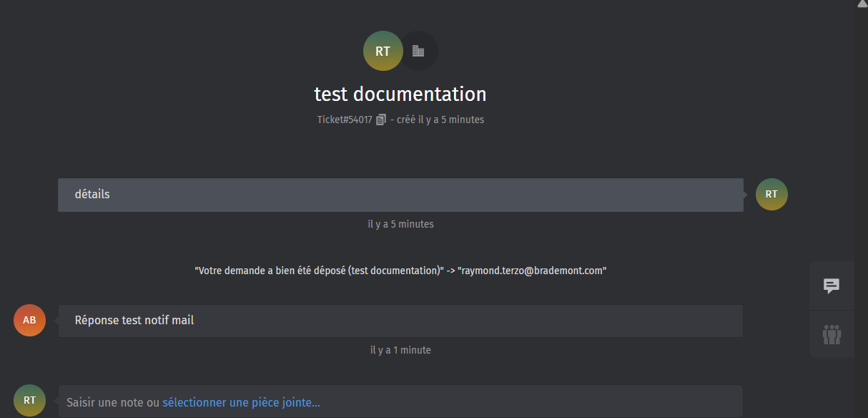Image resolution: width=868 pixels, height=418 pixels.
Task: Click the AB agent avatar
Action: [29, 320]
